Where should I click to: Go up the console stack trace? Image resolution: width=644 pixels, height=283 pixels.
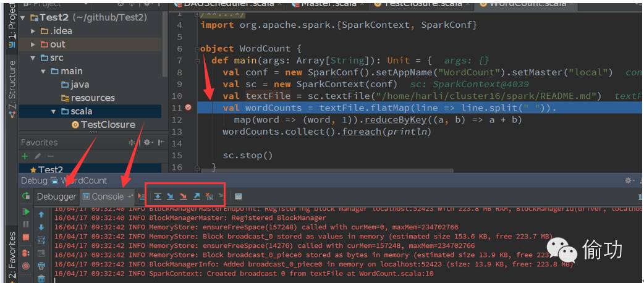pyautogui.click(x=41, y=214)
